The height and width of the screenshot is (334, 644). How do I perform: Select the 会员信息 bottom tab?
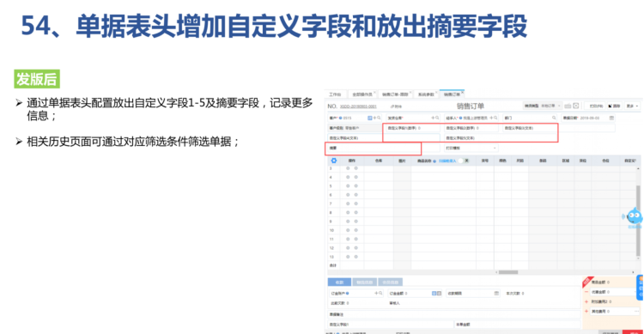click(390, 282)
